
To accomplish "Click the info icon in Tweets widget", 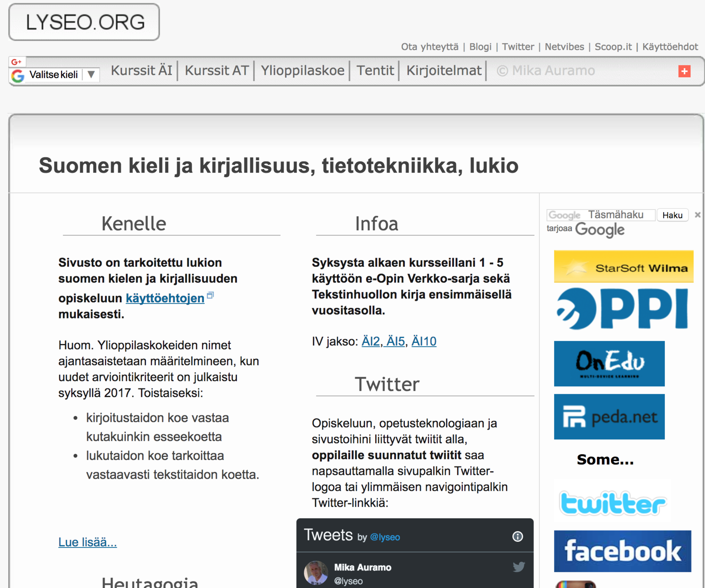I will click(517, 537).
